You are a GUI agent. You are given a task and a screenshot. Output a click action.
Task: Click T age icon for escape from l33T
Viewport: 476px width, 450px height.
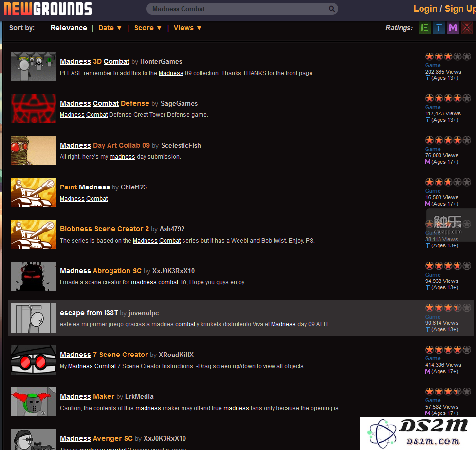tap(428, 330)
